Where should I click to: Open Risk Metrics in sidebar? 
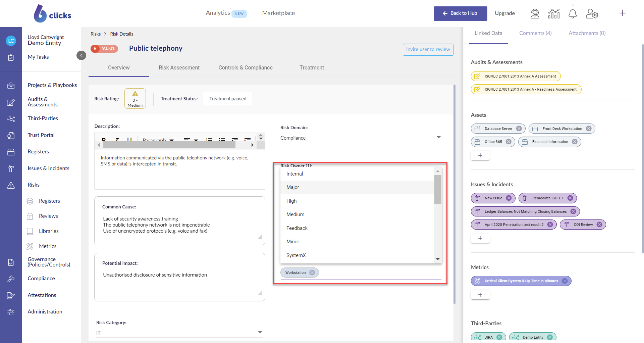48,246
